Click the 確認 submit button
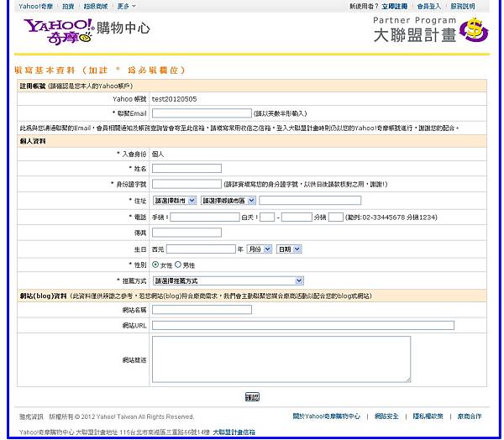 point(252,397)
